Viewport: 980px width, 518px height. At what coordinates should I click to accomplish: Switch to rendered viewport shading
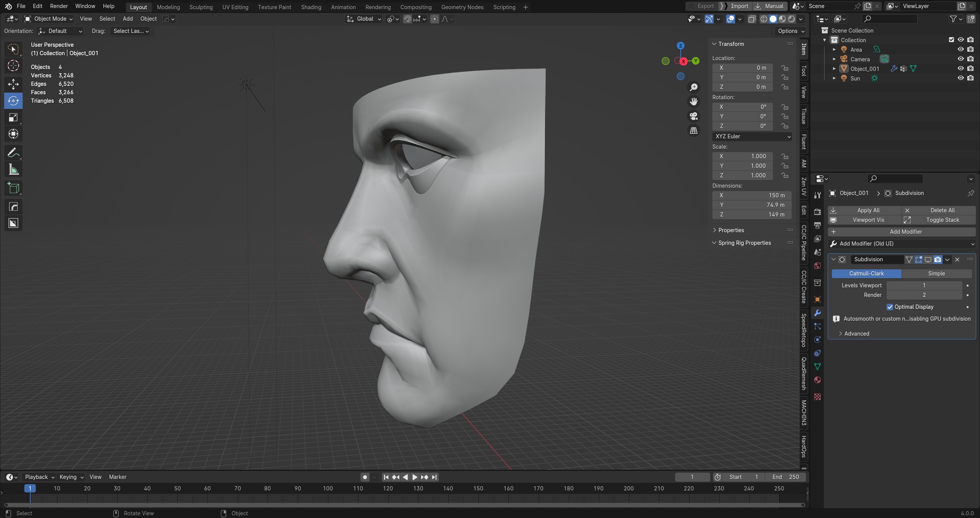pyautogui.click(x=791, y=19)
